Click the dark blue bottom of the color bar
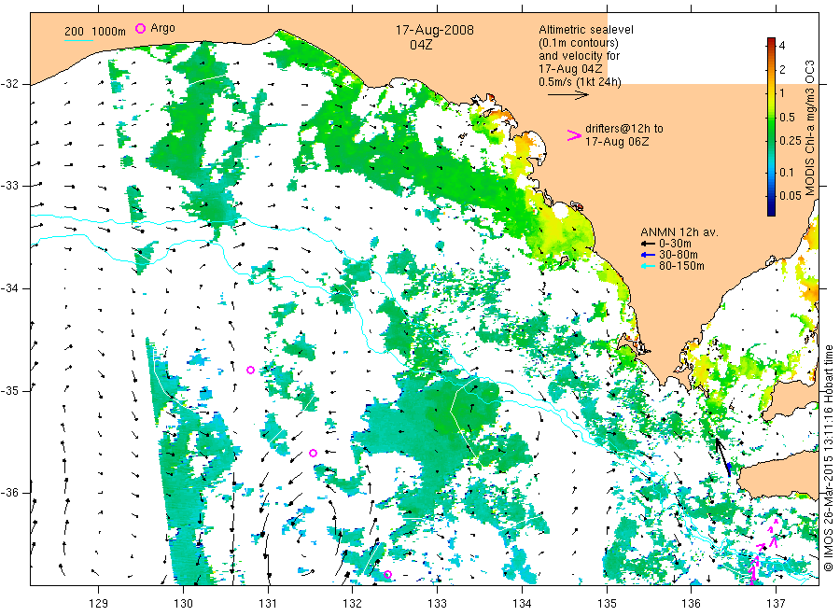The image size is (840, 616). 771,209
